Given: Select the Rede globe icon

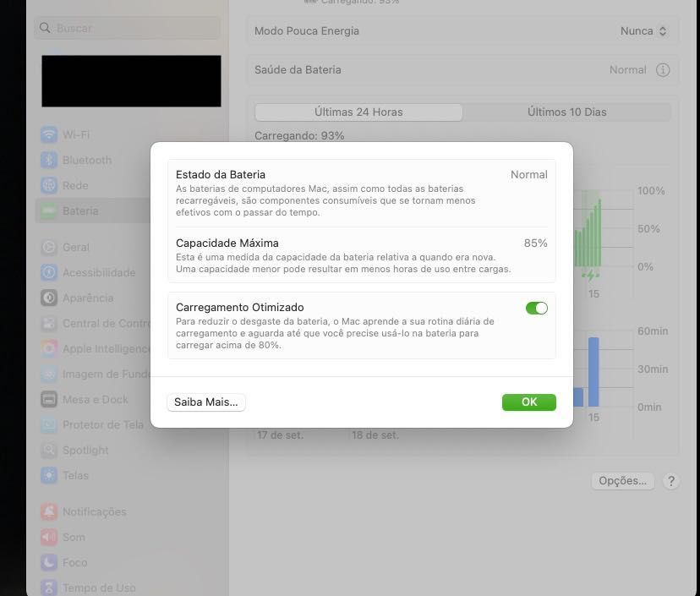Looking at the screenshot, I should click(x=49, y=185).
